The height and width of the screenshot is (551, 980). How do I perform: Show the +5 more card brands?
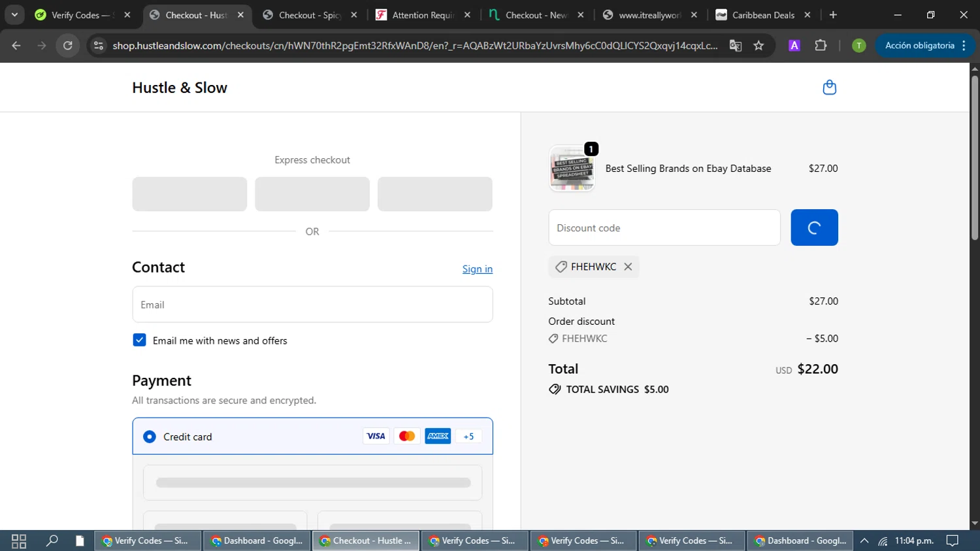[468, 436]
